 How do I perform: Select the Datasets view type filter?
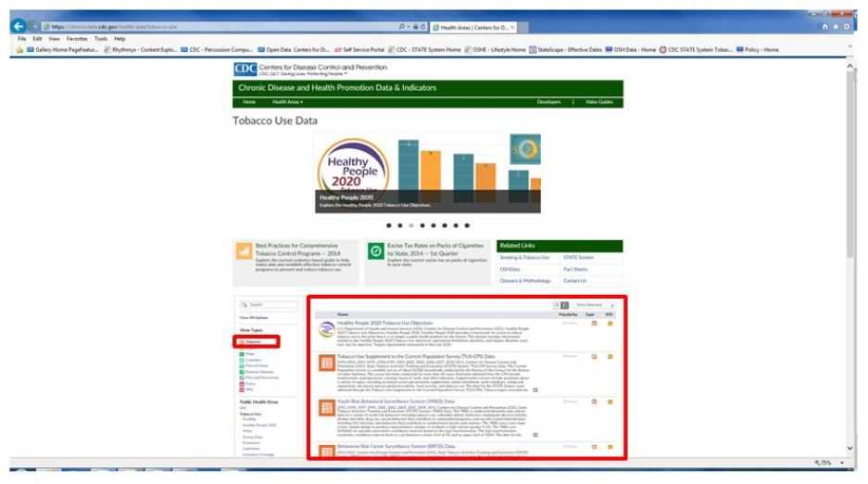[x=255, y=342]
